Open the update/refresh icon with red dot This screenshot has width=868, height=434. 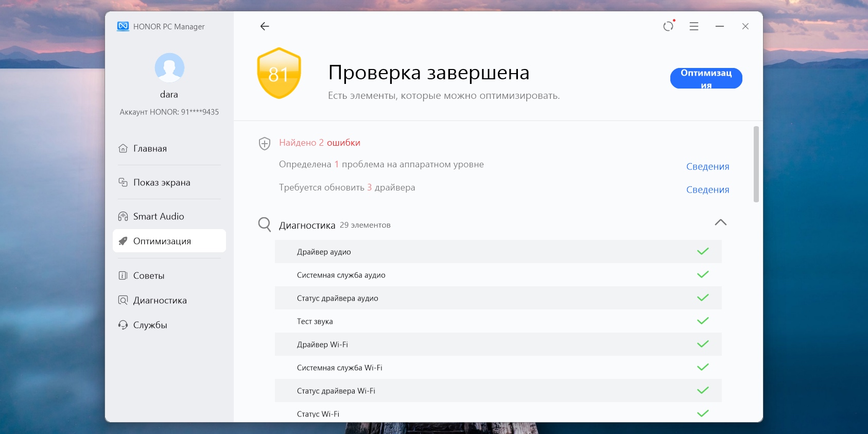[x=669, y=26]
